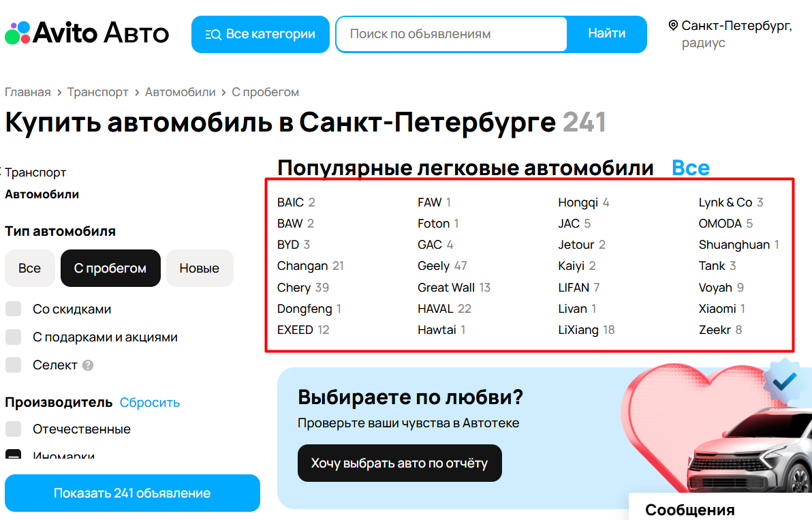The image size is (812, 520).
Task: Open the С пробегом breadcrumb
Action: point(265,92)
